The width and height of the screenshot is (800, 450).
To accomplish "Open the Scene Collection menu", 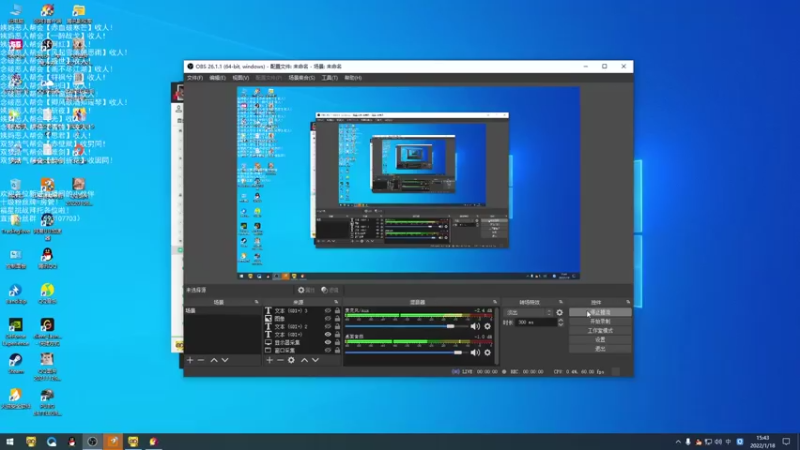I will tap(302, 78).
